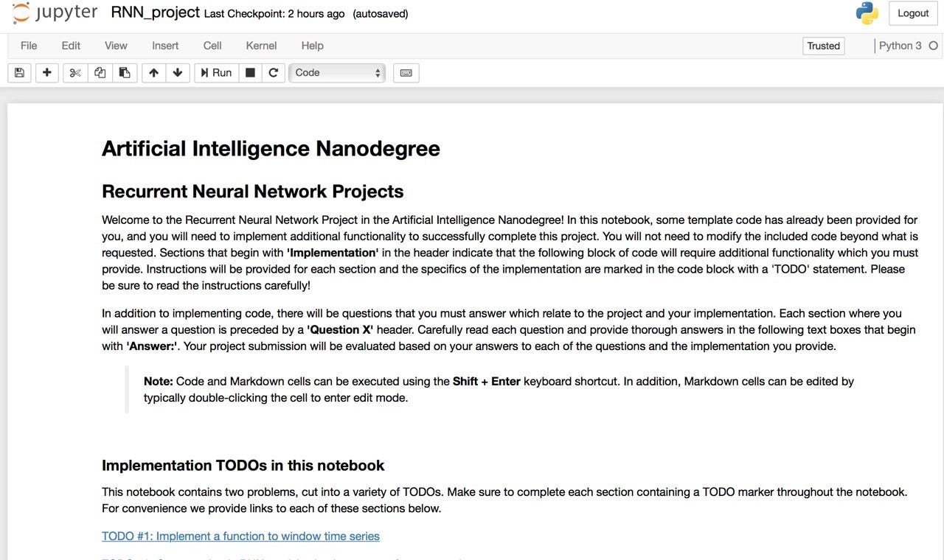Interrupt the running kernel
Screen dimensions: 944x560
[249, 72]
